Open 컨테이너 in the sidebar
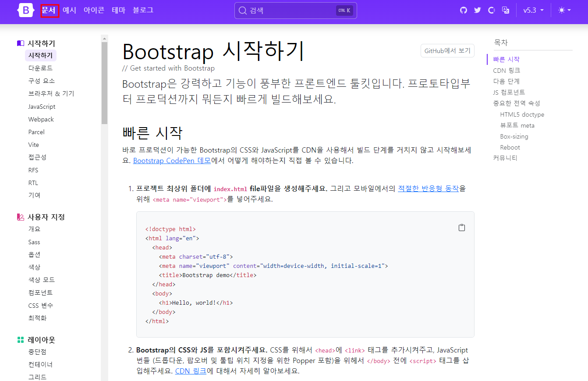The height and width of the screenshot is (381, 588). point(40,364)
